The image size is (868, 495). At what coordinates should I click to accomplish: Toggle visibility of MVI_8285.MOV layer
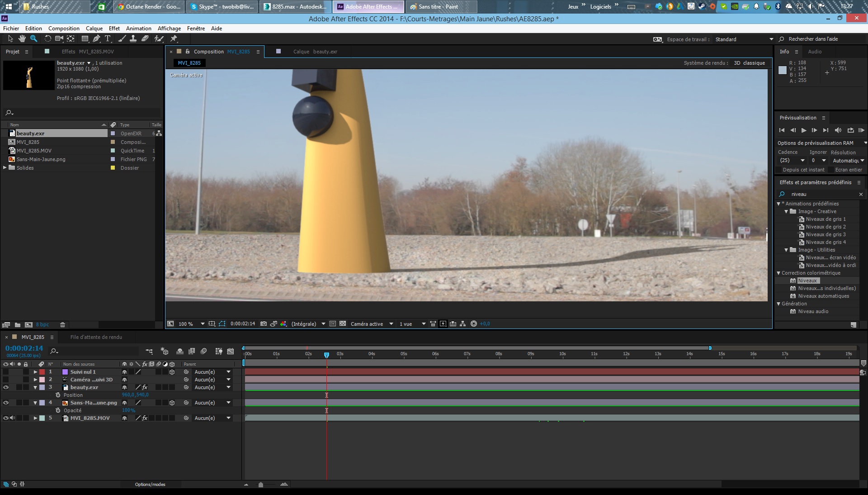[x=6, y=419]
